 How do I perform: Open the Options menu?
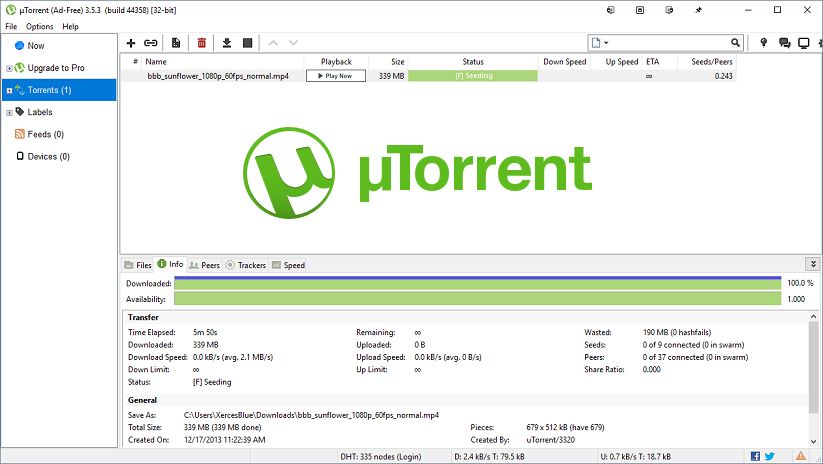[x=39, y=26]
